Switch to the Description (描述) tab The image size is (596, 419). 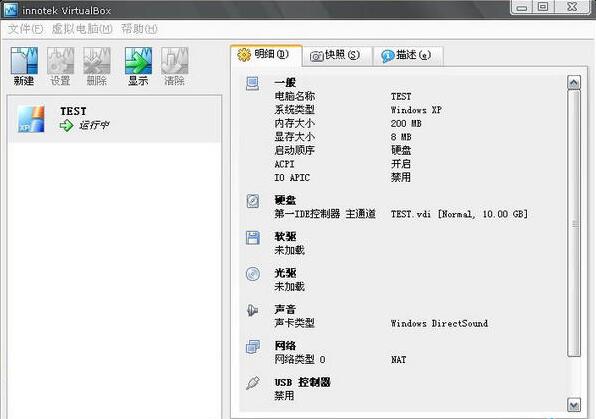pyautogui.click(x=408, y=56)
